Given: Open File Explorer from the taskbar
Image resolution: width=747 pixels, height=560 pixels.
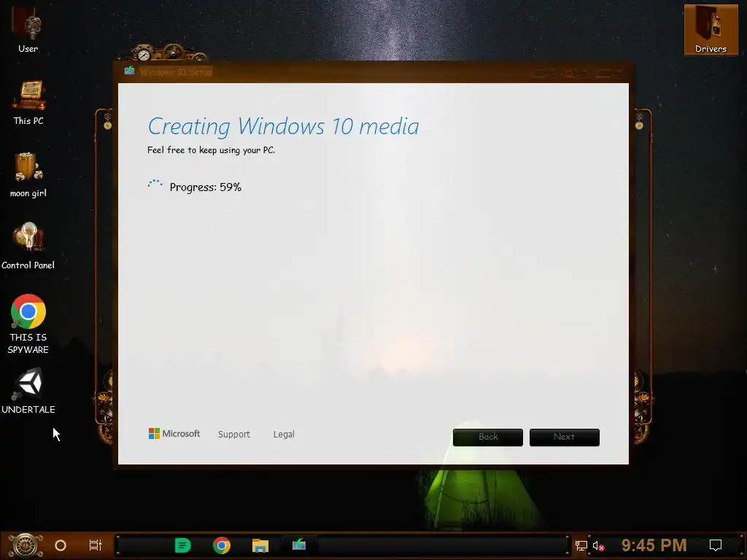Looking at the screenshot, I should [260, 545].
